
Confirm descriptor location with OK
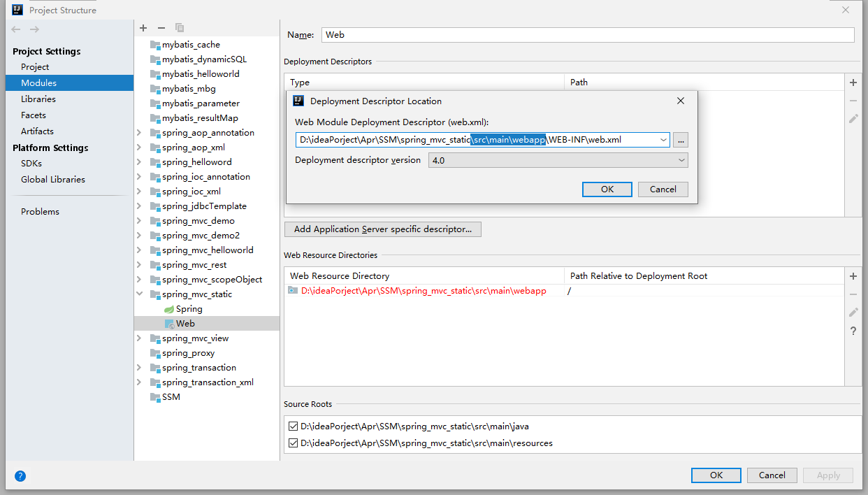coord(607,189)
